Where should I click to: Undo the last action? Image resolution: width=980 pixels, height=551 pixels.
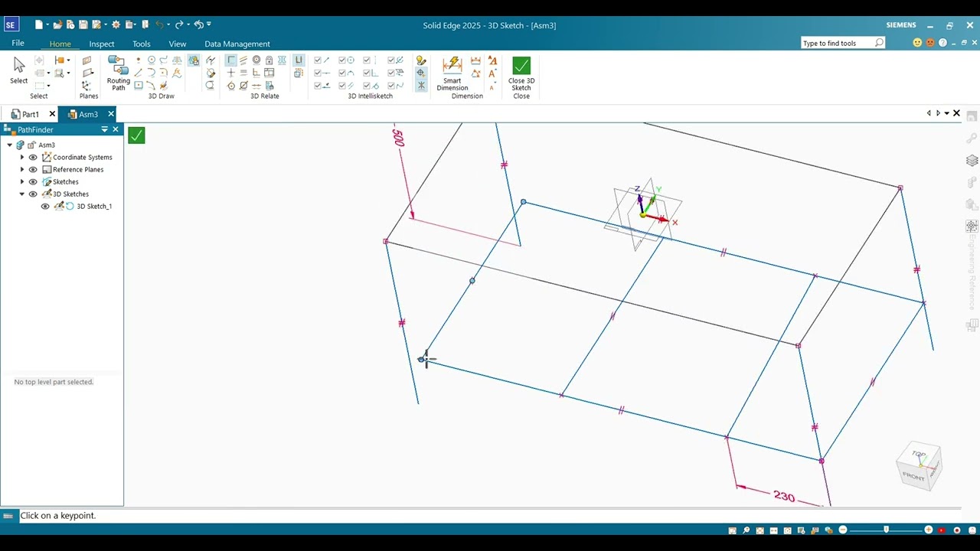pyautogui.click(x=159, y=24)
